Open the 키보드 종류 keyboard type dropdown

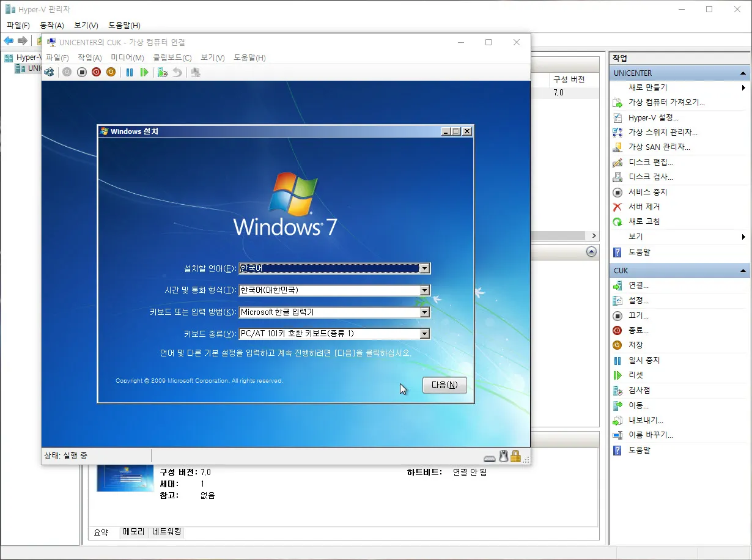coord(424,334)
